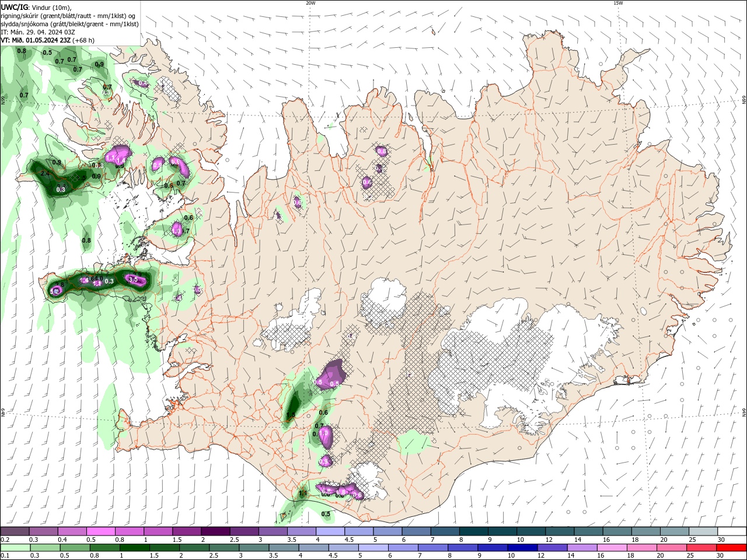Select the snow legend swatch starting at 0.8
747x560 pixels.
[x=129, y=531]
